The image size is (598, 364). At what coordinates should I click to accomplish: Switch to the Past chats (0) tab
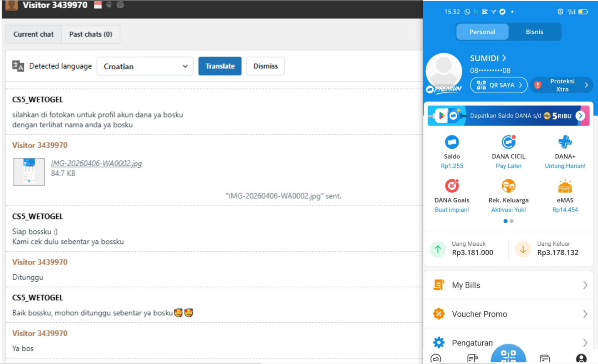click(x=91, y=34)
